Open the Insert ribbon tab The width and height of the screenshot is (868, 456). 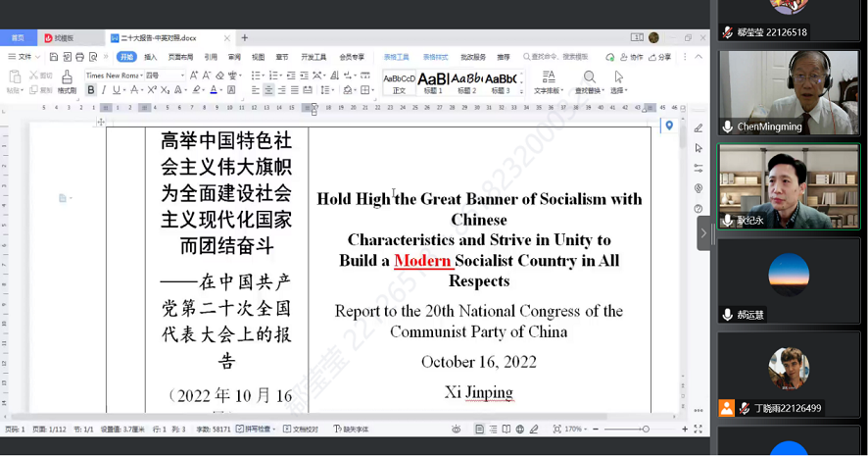[151, 57]
